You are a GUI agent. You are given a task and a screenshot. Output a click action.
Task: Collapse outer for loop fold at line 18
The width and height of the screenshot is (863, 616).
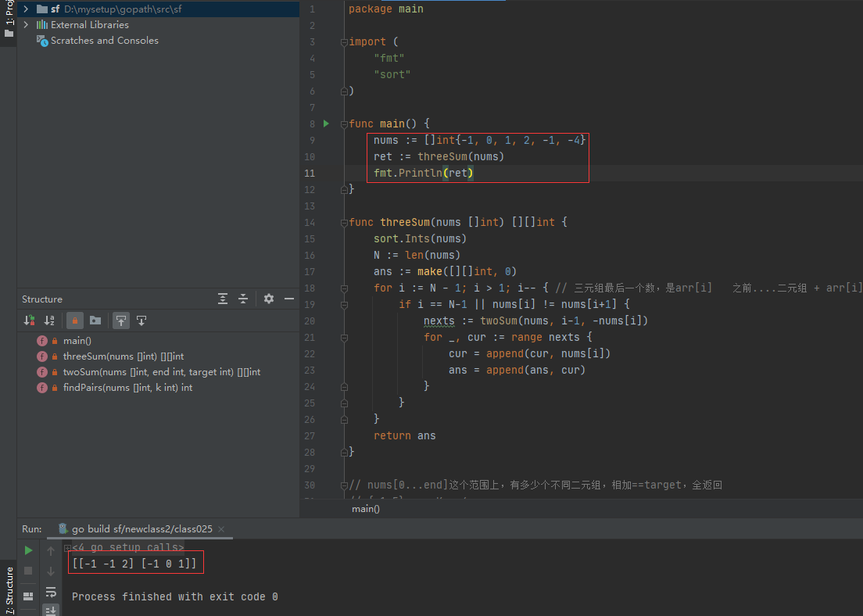[344, 288]
